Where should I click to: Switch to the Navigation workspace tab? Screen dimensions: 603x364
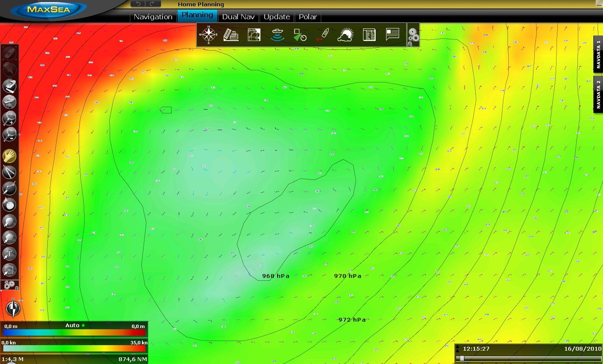pos(153,17)
